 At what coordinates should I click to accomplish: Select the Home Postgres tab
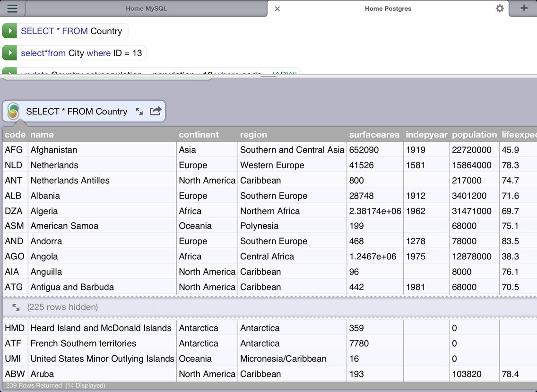[x=388, y=9]
